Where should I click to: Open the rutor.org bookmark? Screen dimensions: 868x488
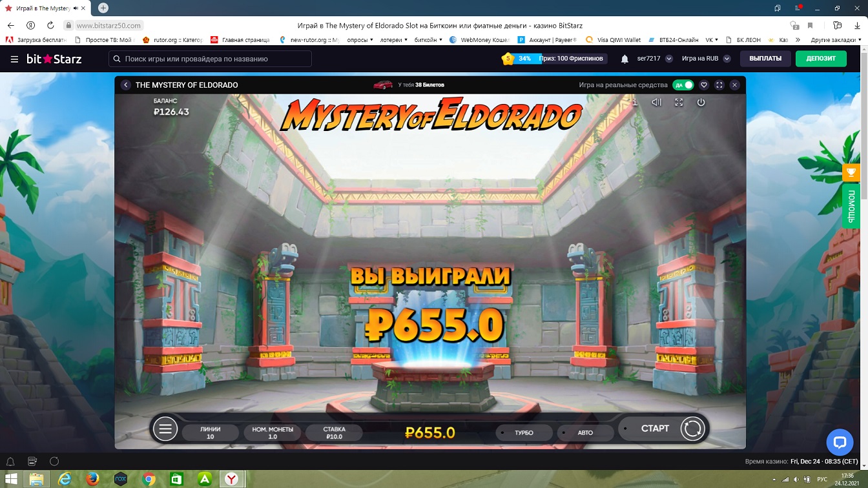(172, 40)
